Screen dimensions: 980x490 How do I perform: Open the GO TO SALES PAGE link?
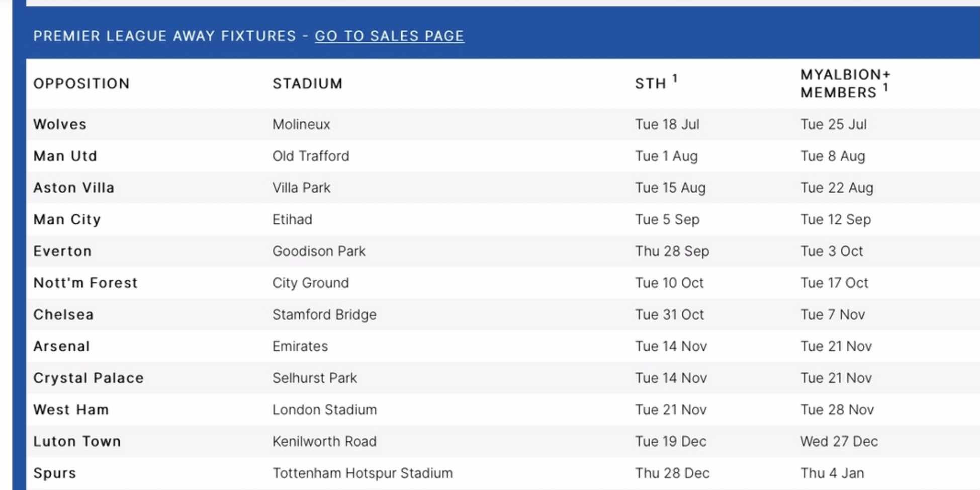389,36
